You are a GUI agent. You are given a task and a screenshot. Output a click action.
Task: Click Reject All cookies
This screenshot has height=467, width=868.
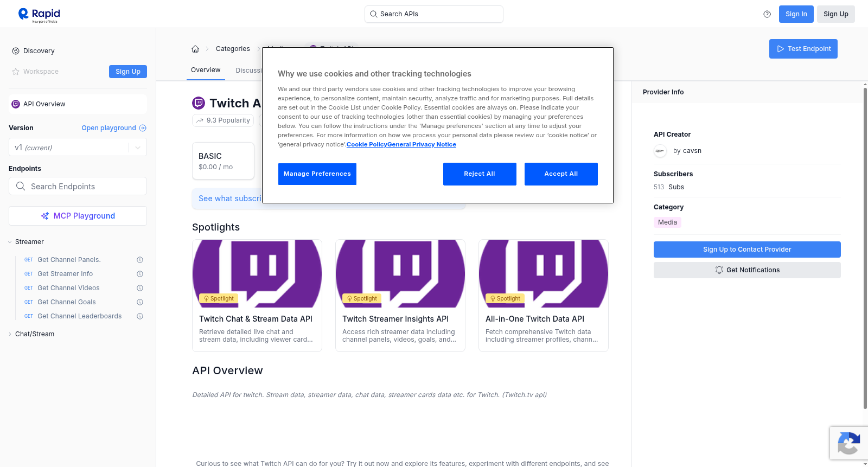pyautogui.click(x=480, y=174)
